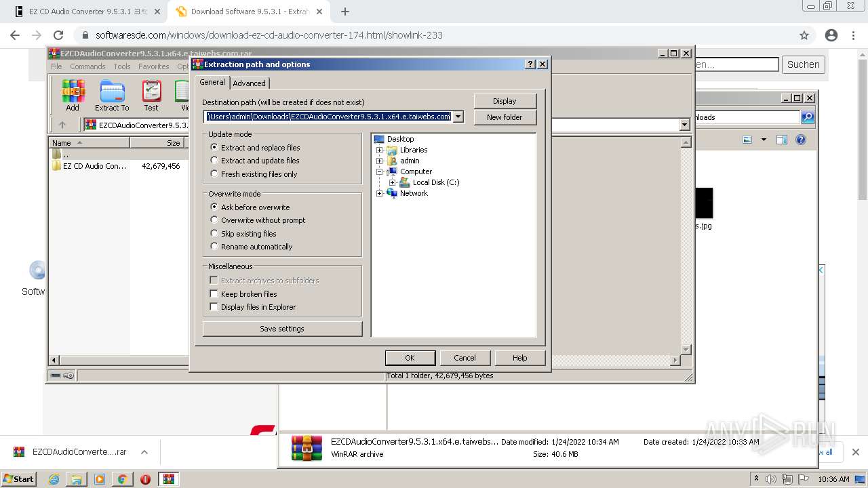Click the New folder button
The height and width of the screenshot is (488, 868).
coord(505,117)
